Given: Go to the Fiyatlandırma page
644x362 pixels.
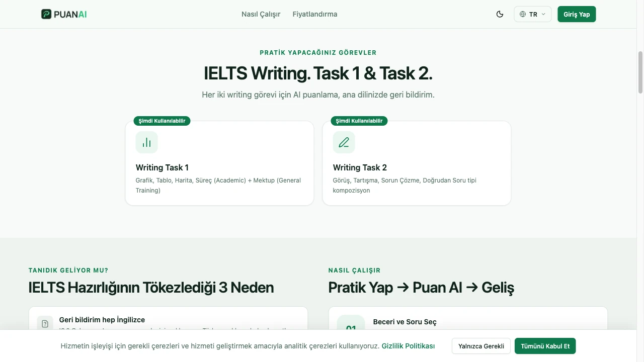Looking at the screenshot, I should [315, 14].
